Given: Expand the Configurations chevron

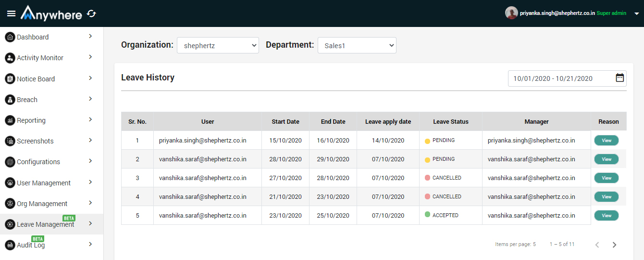Looking at the screenshot, I should [x=90, y=161].
